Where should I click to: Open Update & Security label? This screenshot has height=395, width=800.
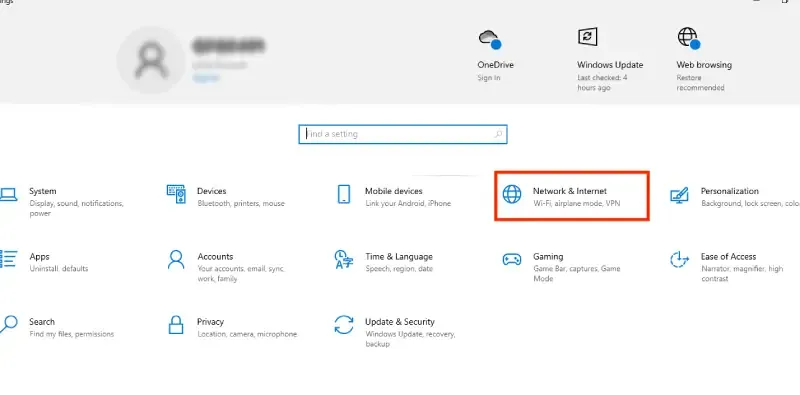click(x=399, y=322)
